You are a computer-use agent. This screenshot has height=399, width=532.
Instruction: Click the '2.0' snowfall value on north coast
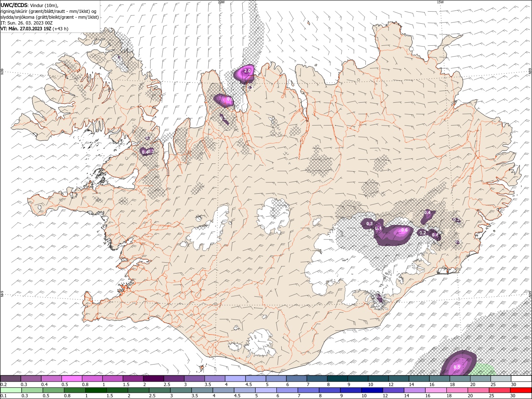(247, 71)
